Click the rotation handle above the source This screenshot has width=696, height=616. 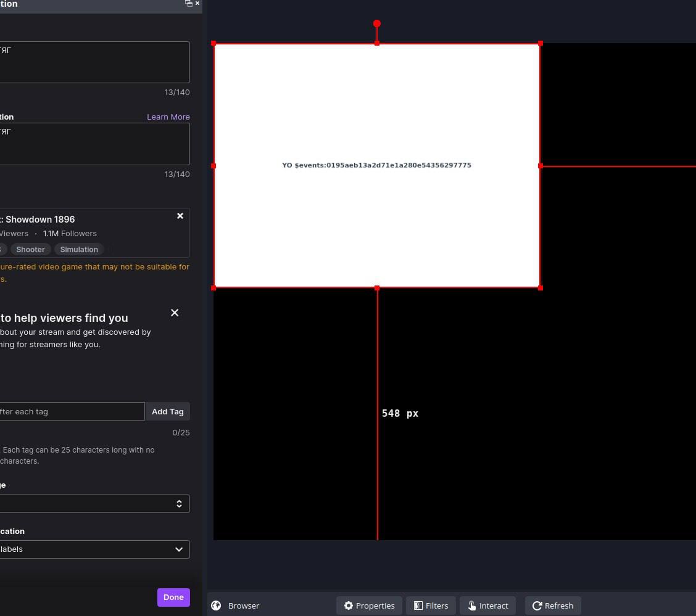tap(377, 23)
